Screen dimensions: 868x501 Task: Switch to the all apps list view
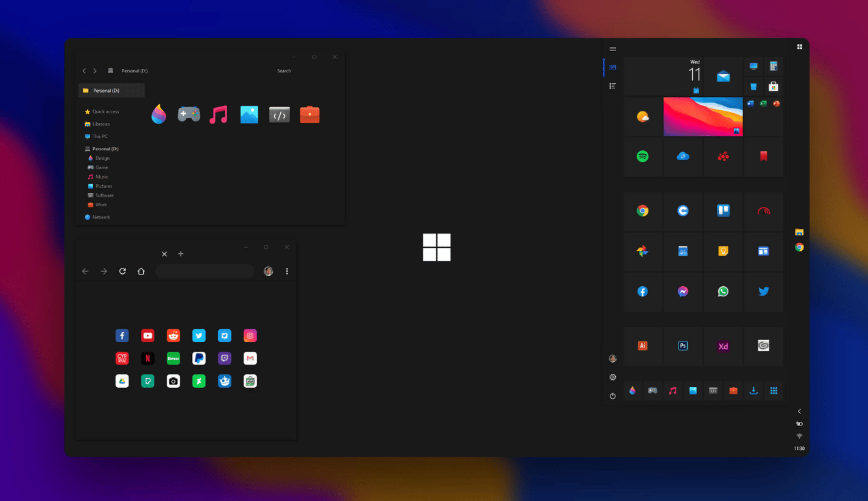613,86
